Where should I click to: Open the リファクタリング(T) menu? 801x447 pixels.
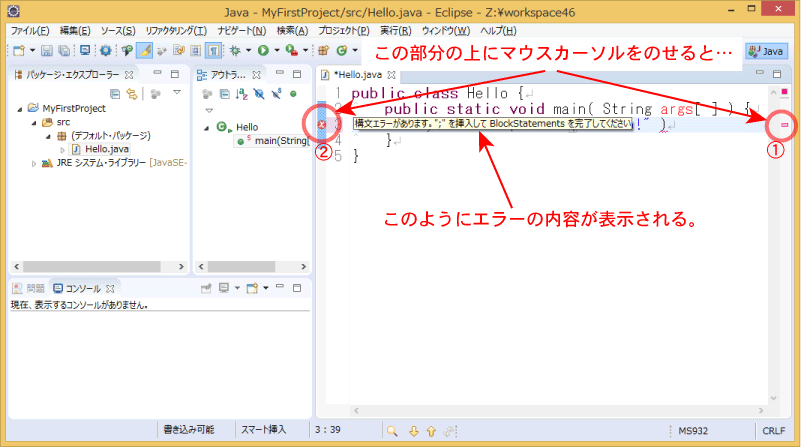tap(176, 31)
